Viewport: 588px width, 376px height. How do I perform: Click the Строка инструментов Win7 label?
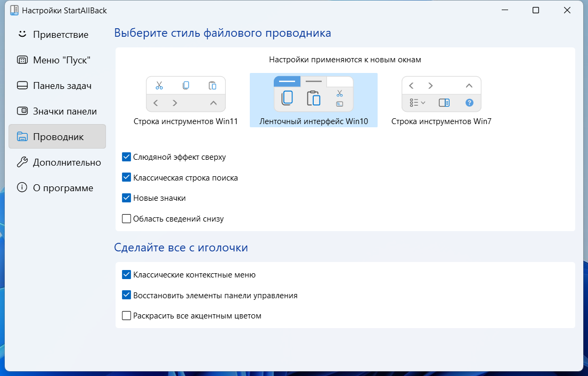442,121
